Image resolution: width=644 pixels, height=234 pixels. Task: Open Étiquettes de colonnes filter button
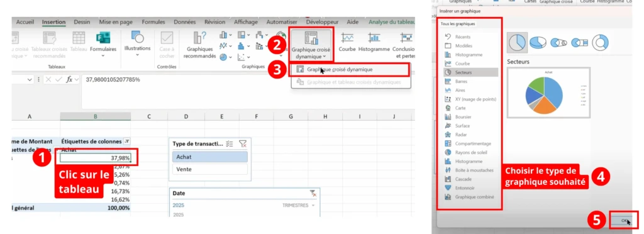127,142
